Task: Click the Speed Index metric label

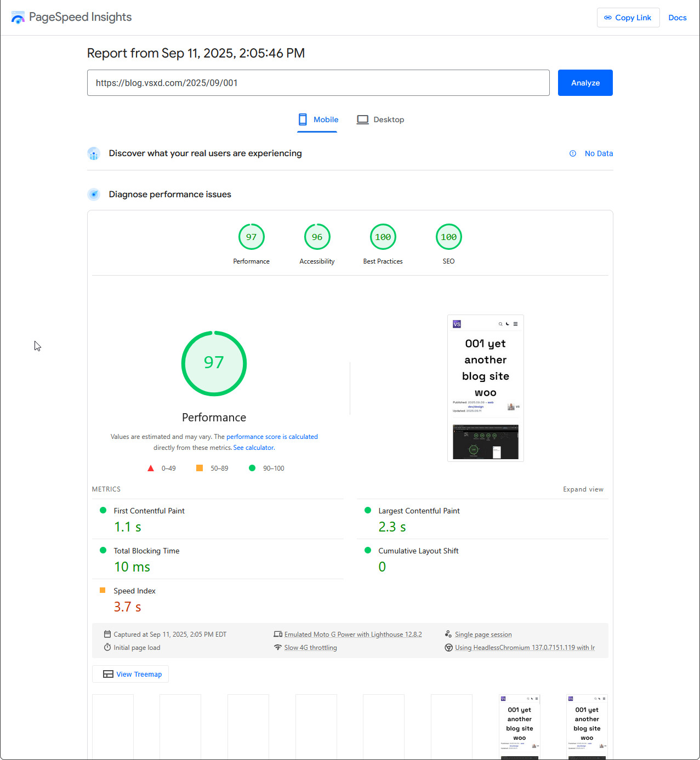Action: pos(134,591)
